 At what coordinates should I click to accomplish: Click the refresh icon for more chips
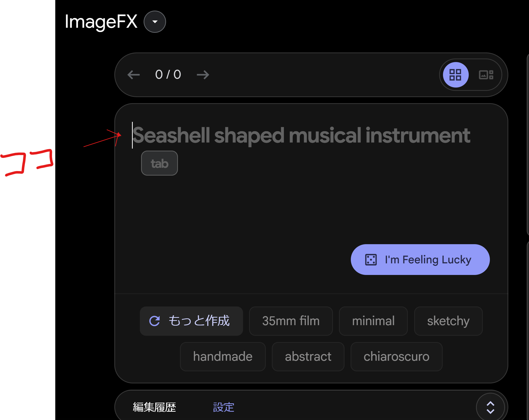coord(154,321)
